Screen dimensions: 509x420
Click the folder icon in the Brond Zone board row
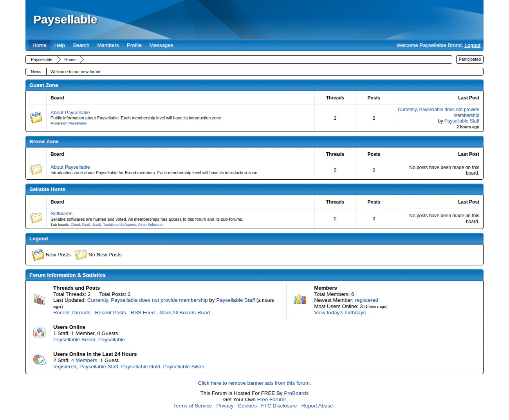[36, 169]
